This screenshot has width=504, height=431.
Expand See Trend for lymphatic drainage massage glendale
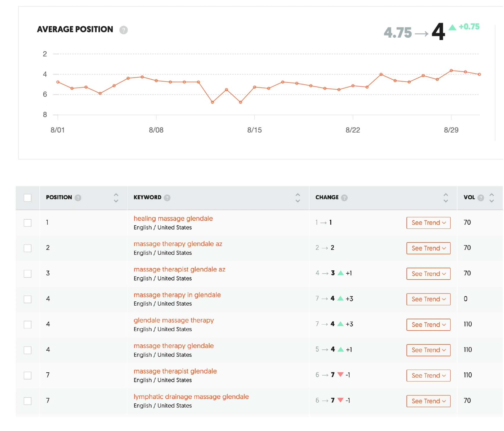coord(428,401)
